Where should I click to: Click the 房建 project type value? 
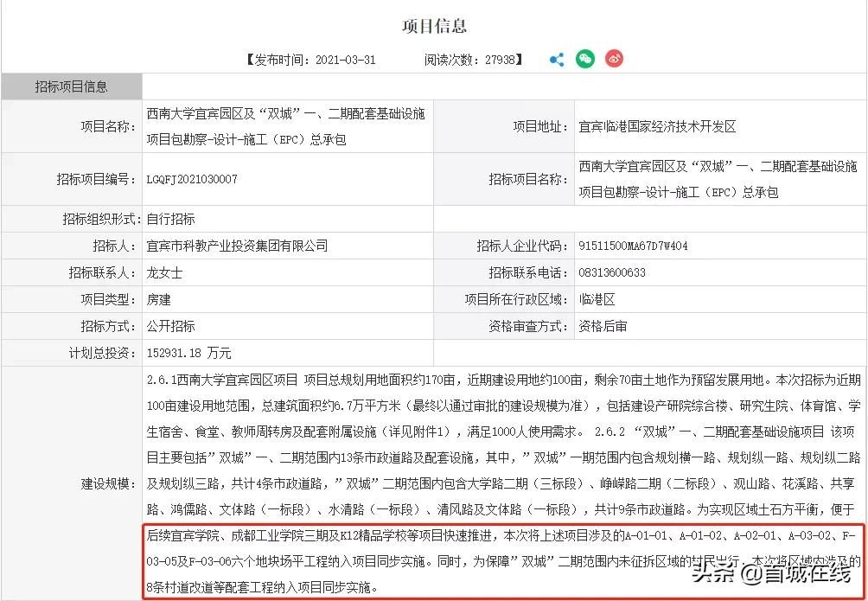[159, 299]
